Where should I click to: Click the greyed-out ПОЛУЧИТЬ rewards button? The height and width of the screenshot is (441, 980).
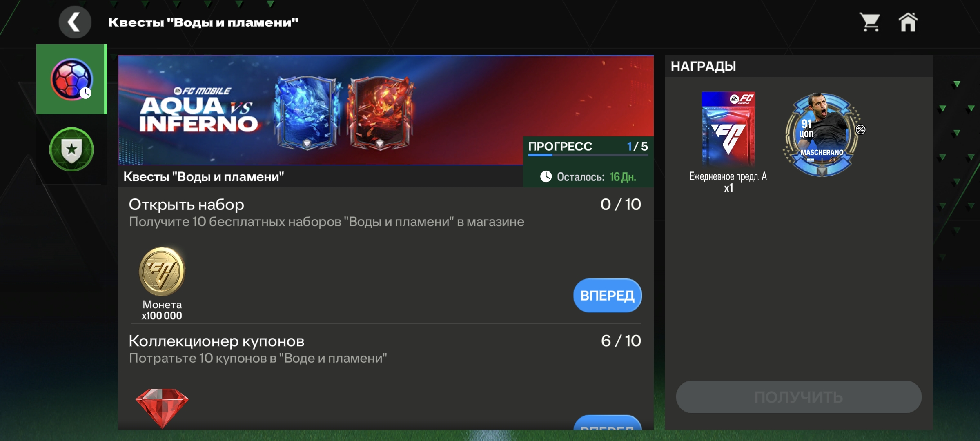(x=799, y=397)
